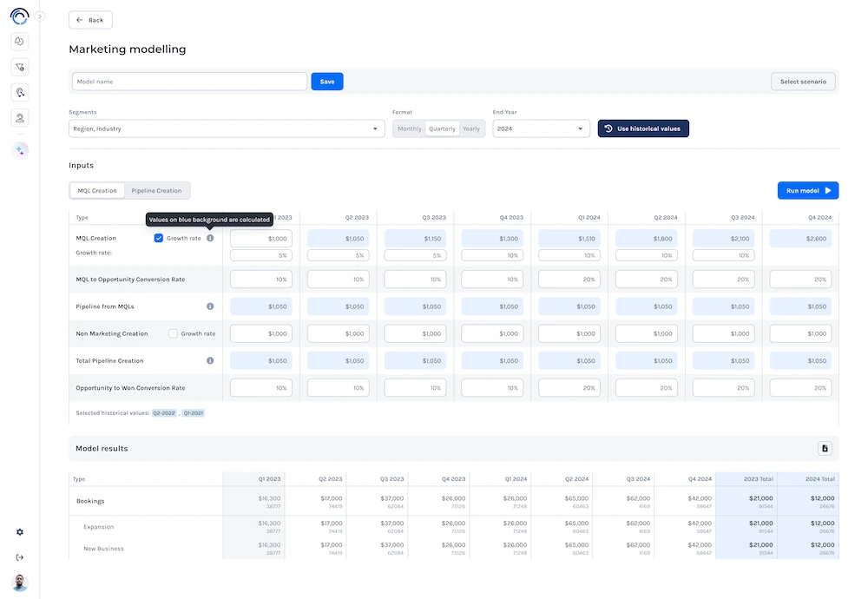Enable growth rate for Non Marketing Creation
This screenshot has height=599, width=868.
point(174,333)
